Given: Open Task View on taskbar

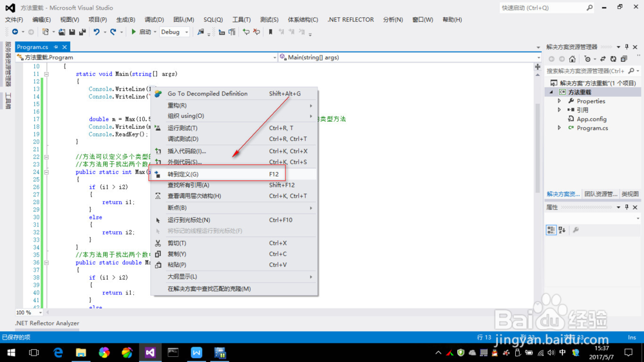Looking at the screenshot, I should coord(34,352).
